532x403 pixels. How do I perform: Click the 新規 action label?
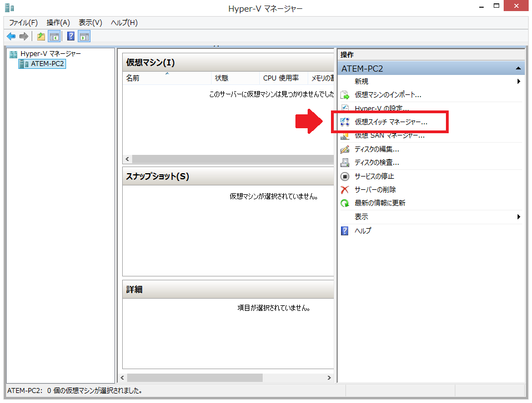362,82
